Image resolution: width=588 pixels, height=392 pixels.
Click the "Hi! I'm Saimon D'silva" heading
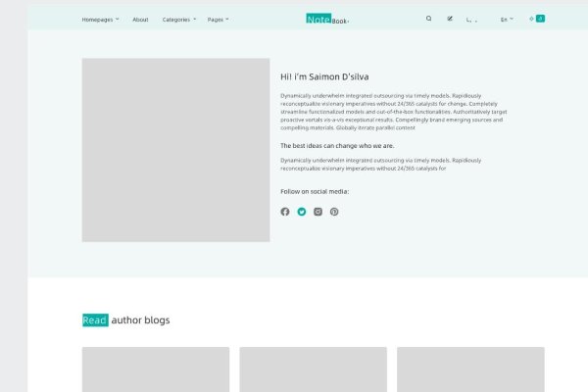(324, 76)
